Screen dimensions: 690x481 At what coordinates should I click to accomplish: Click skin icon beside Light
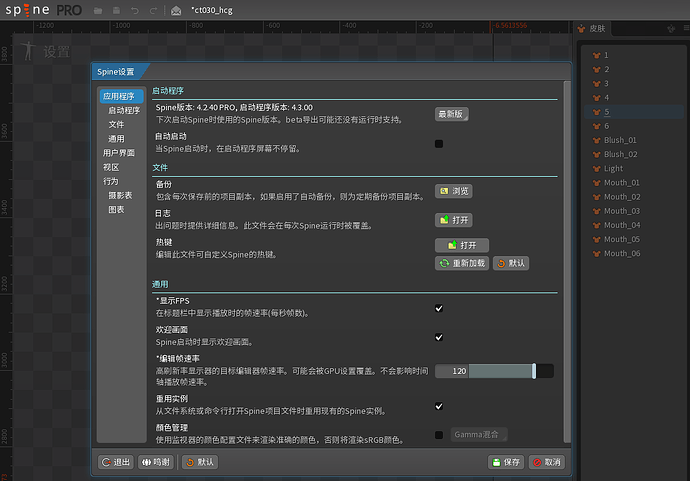tap(597, 169)
